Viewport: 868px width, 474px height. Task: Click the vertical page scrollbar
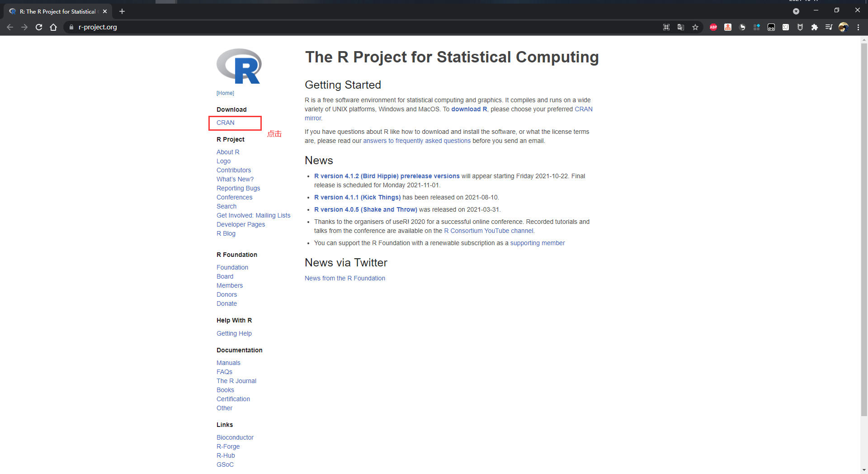(x=864, y=226)
